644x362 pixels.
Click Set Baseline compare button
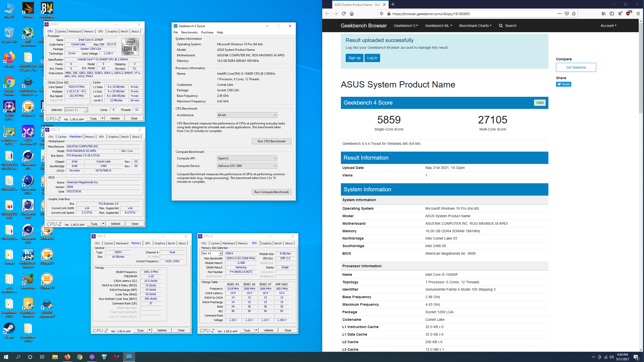coord(576,67)
